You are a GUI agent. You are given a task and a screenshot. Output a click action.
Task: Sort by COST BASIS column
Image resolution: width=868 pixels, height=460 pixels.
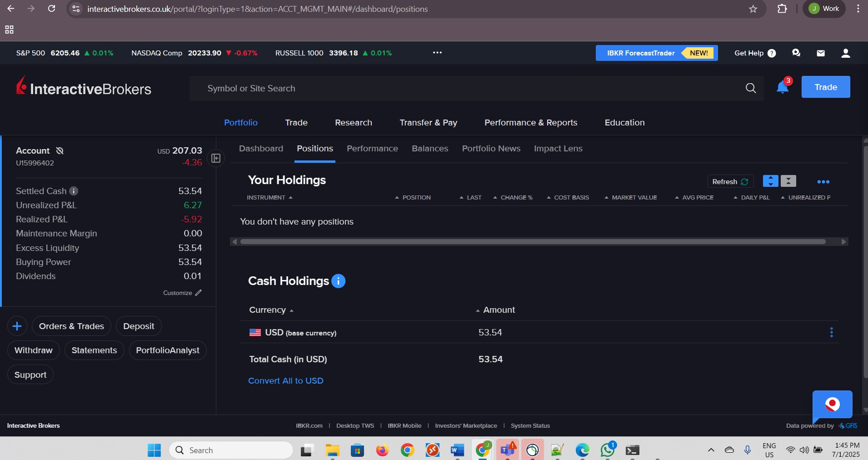(568, 197)
